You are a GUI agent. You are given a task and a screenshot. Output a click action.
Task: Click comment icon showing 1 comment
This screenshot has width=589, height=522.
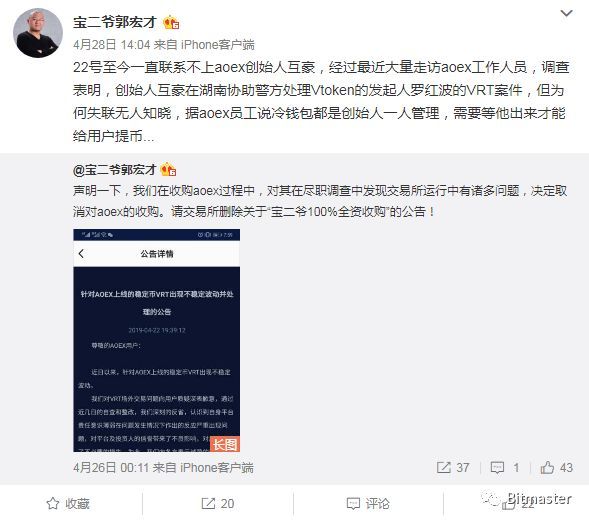[497, 468]
